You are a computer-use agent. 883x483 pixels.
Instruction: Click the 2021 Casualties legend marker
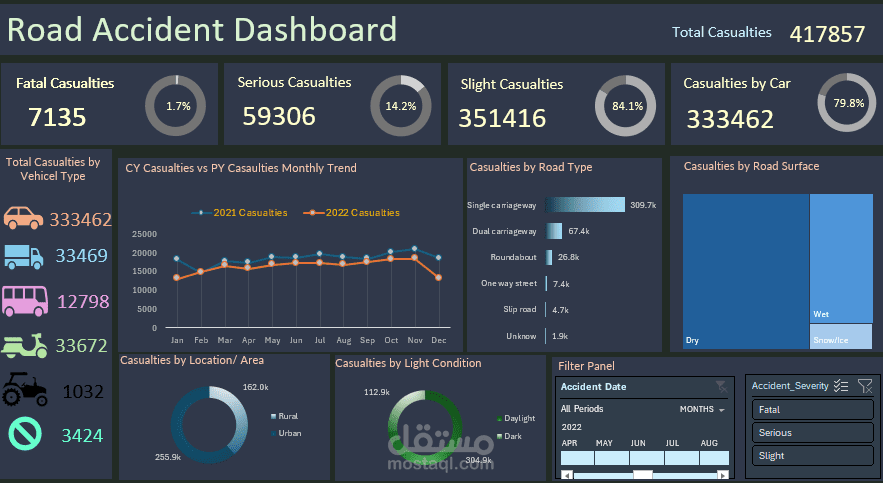click(202, 213)
